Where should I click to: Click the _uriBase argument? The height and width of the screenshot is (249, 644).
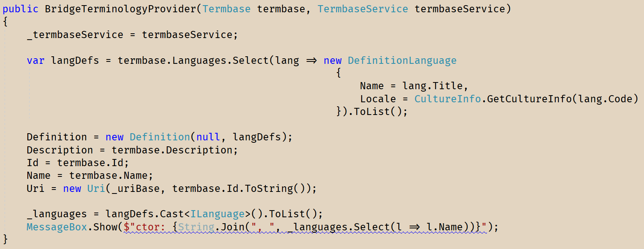click(135, 189)
